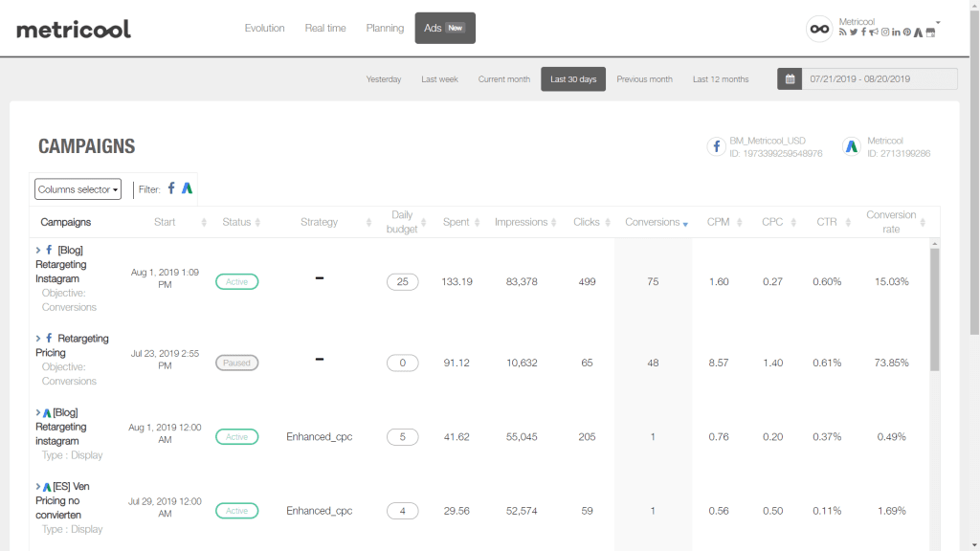The image size is (980, 551).
Task: Click the 07/21/2019 - 08/20/2019 date range field
Action: (x=880, y=78)
